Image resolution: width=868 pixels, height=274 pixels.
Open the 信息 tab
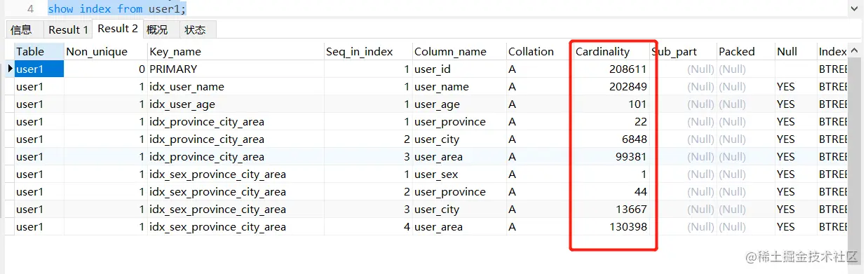tap(22, 29)
